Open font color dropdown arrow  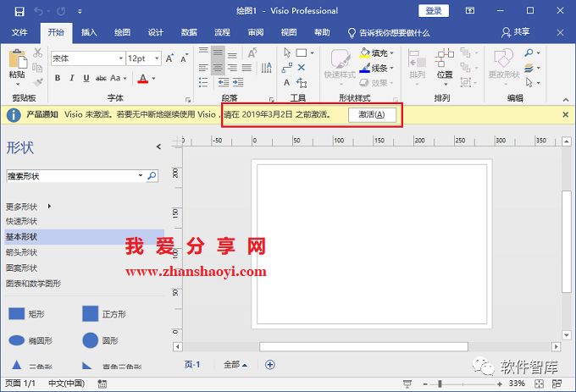point(153,78)
